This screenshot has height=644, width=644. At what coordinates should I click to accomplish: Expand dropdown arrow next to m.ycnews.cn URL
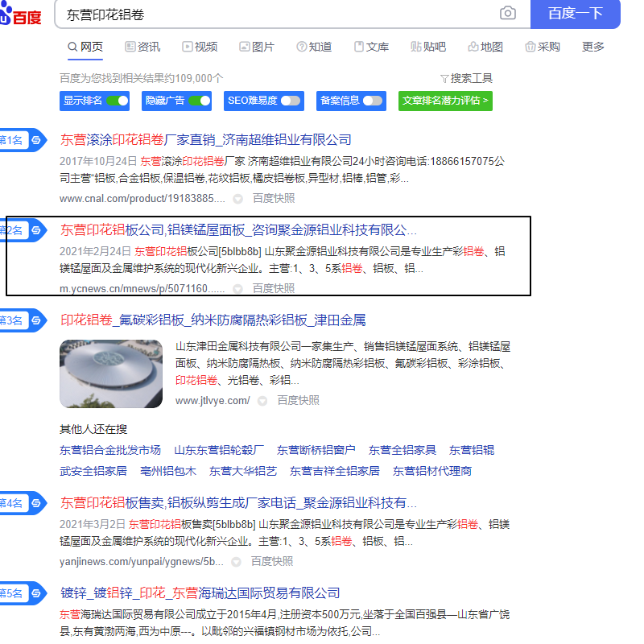237,289
